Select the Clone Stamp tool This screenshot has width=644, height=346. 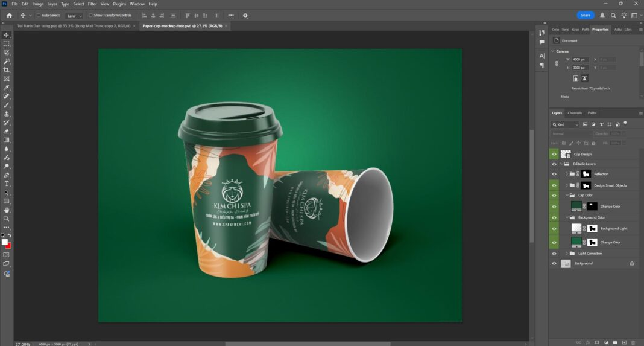pos(6,114)
